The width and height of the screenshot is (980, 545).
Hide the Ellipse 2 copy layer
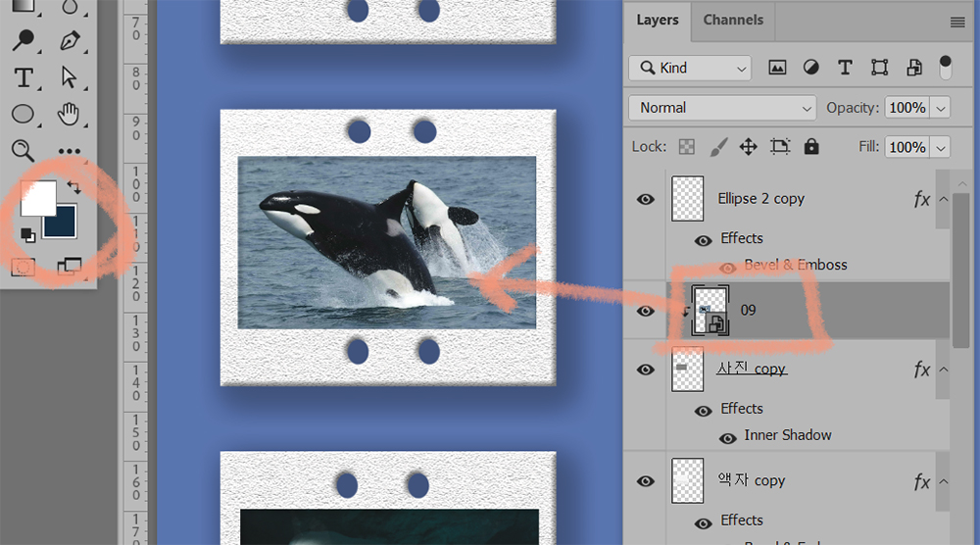tap(646, 199)
